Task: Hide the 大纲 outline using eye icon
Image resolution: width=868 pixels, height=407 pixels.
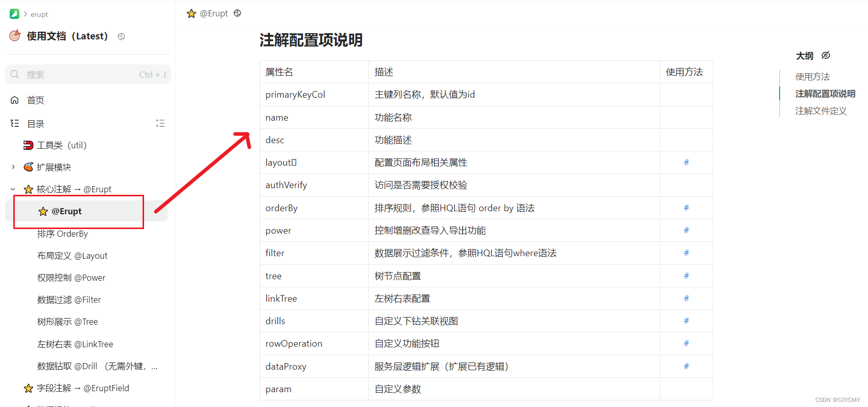Action: (826, 55)
